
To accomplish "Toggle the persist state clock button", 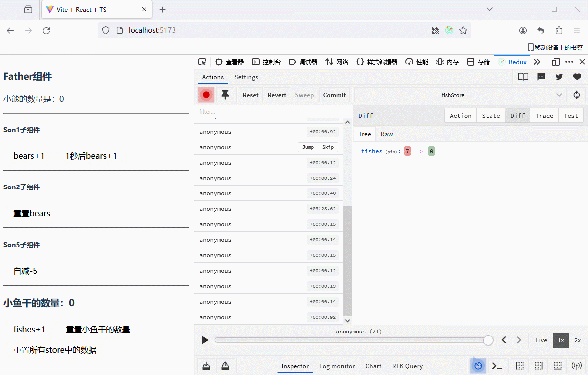I will tap(478, 366).
